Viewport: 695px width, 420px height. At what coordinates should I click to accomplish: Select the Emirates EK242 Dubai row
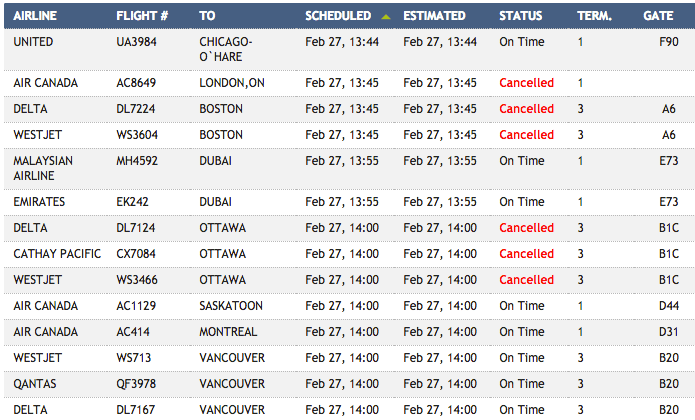(349, 202)
